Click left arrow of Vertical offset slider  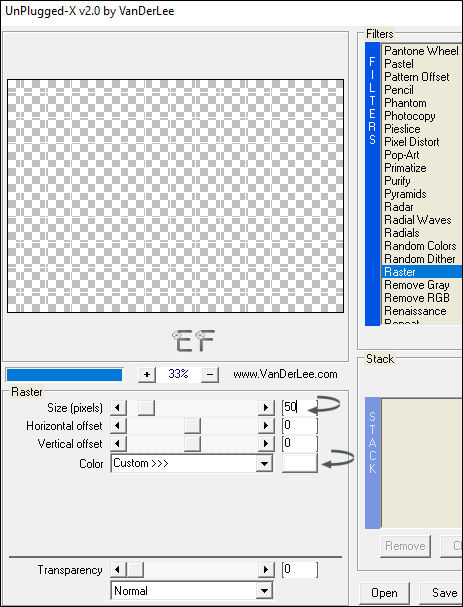pos(118,444)
